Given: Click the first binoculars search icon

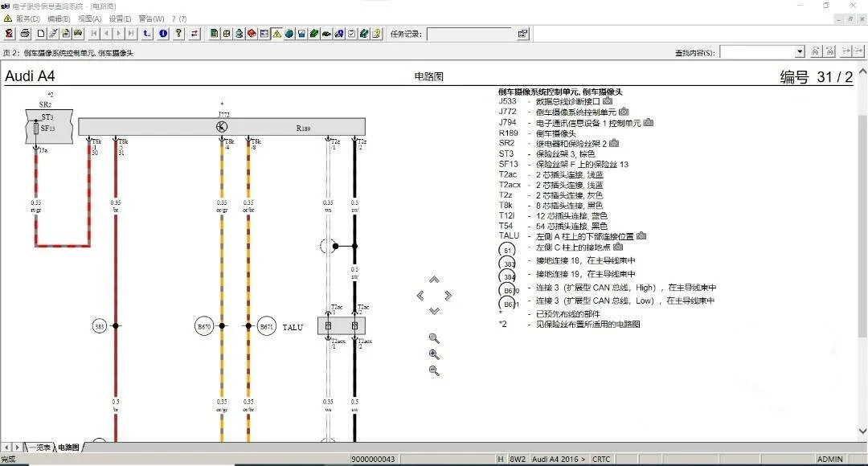Looking at the screenshot, I should pyautogui.click(x=815, y=51).
